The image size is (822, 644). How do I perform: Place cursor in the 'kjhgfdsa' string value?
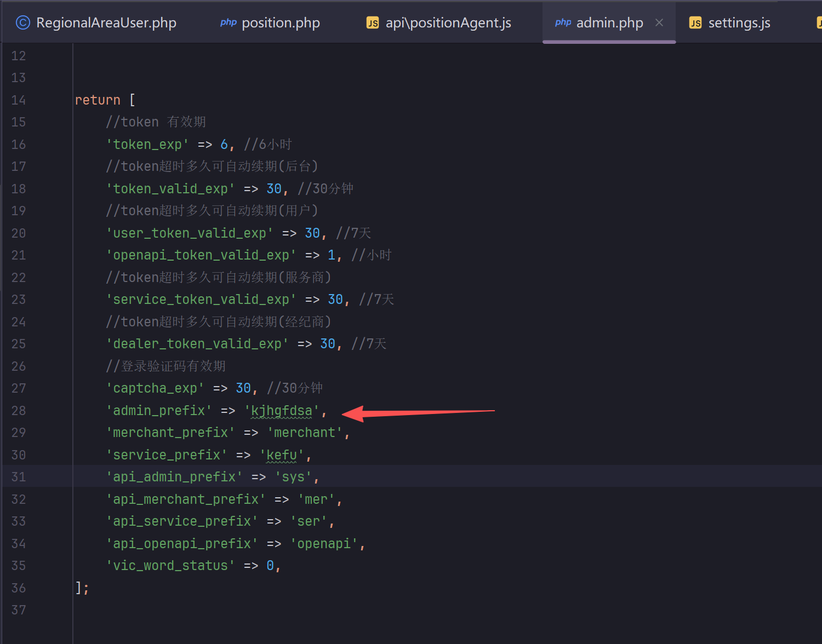(282, 411)
